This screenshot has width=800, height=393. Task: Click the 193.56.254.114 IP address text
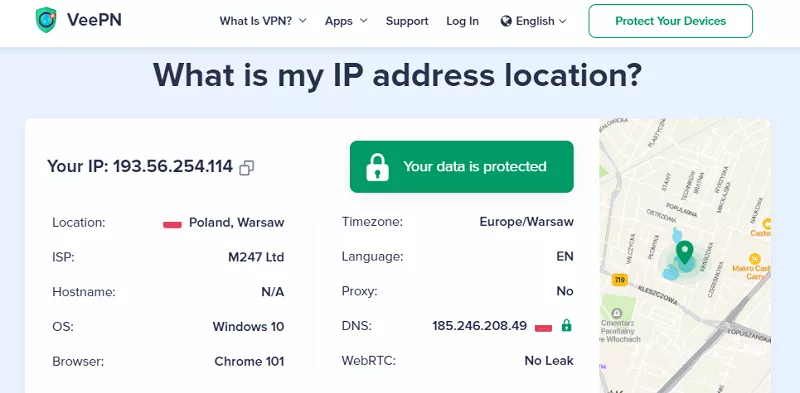pyautogui.click(x=172, y=166)
